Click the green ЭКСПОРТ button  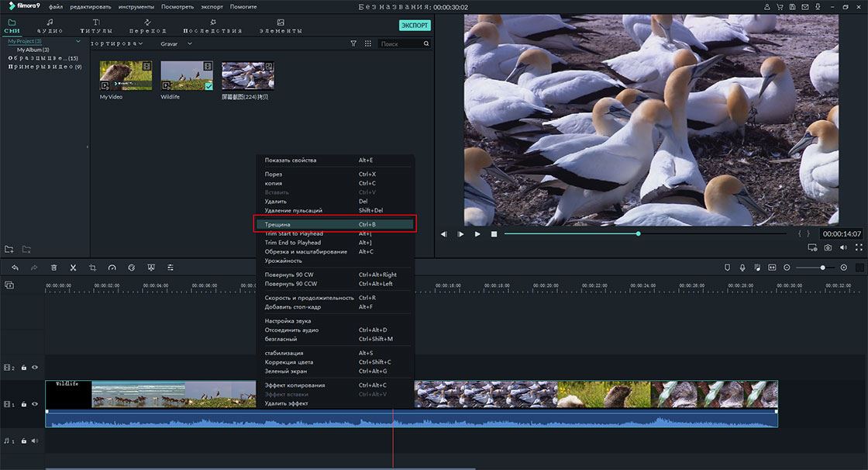(415, 26)
